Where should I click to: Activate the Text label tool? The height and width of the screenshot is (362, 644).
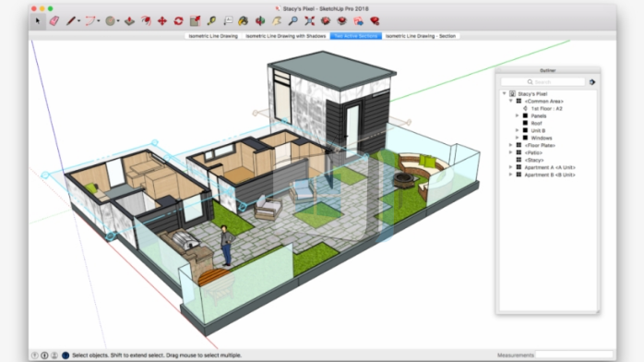pos(228,21)
